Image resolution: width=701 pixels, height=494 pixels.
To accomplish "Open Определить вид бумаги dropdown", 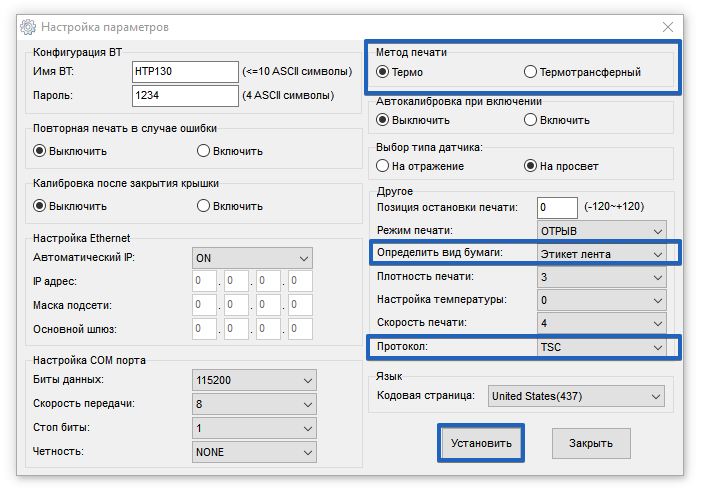I will click(x=601, y=254).
